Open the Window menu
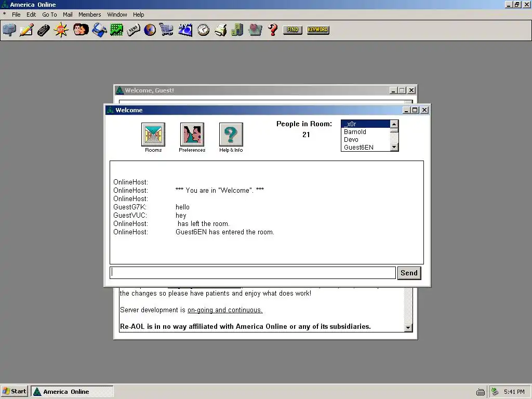 117,15
